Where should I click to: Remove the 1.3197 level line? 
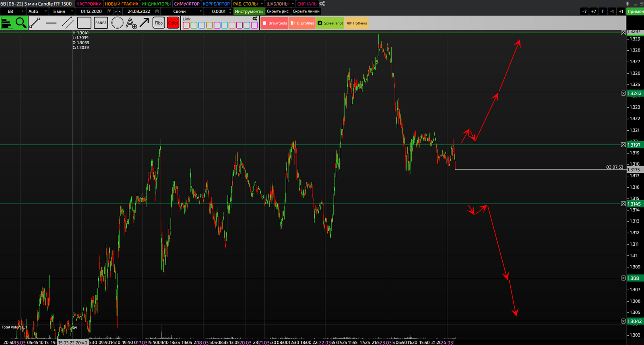point(623,145)
